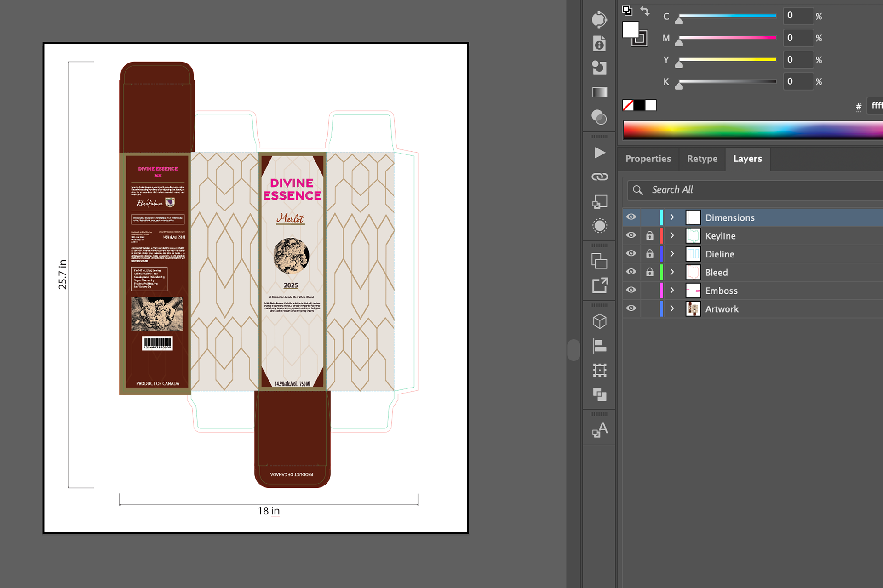This screenshot has height=588, width=883.
Task: Switch to the Retype tab
Action: point(702,159)
